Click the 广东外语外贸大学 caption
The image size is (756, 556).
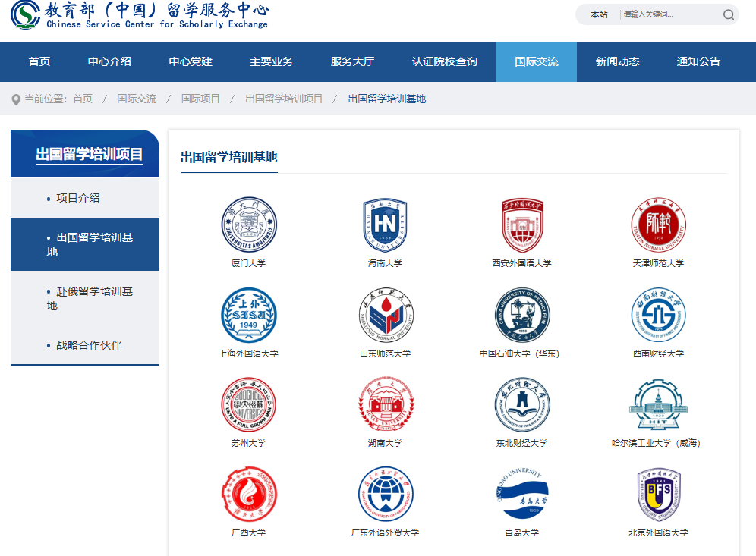pos(386,532)
